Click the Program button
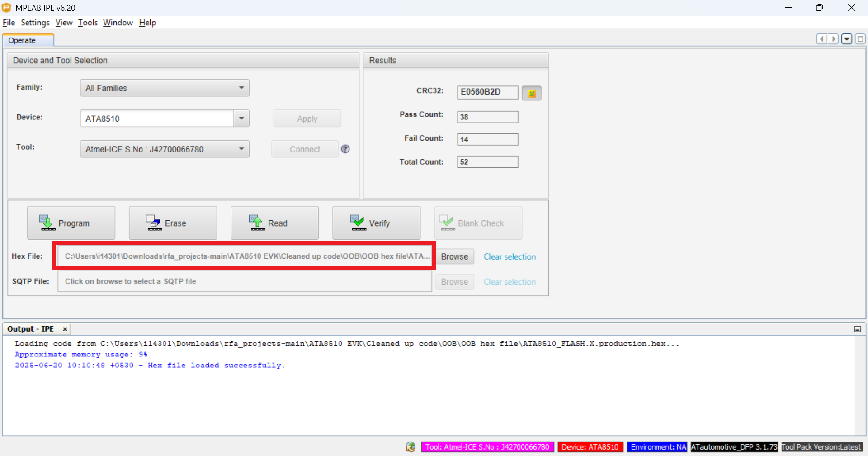The image size is (868, 456). tap(71, 223)
